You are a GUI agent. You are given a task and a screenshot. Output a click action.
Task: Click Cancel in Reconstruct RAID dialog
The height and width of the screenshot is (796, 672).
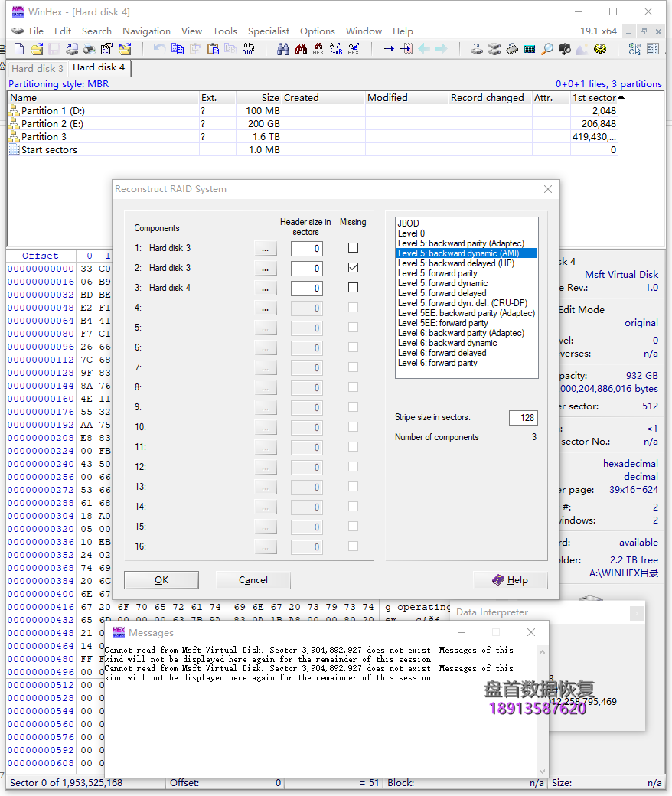(x=253, y=579)
